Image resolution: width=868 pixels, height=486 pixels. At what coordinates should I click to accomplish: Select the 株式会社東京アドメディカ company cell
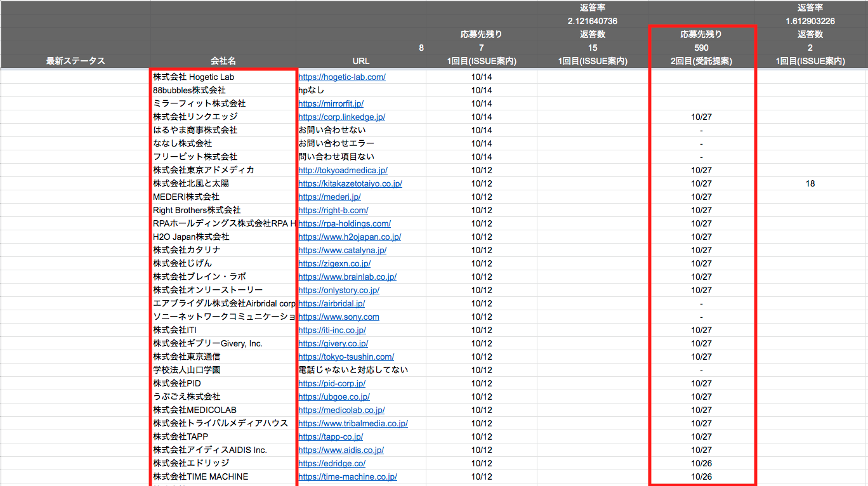(223, 170)
